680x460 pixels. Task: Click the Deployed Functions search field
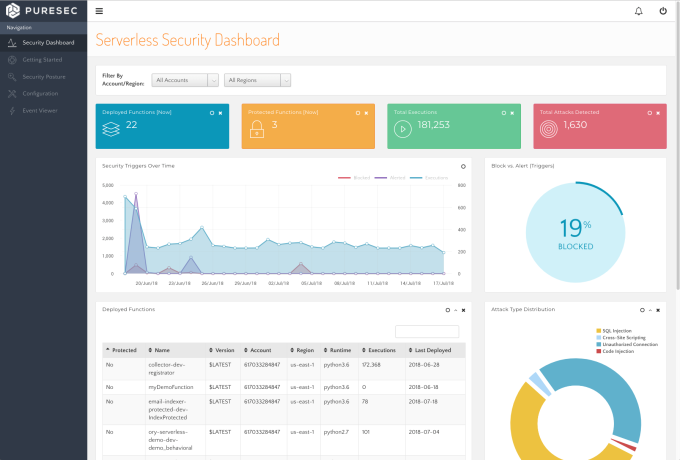(427, 332)
